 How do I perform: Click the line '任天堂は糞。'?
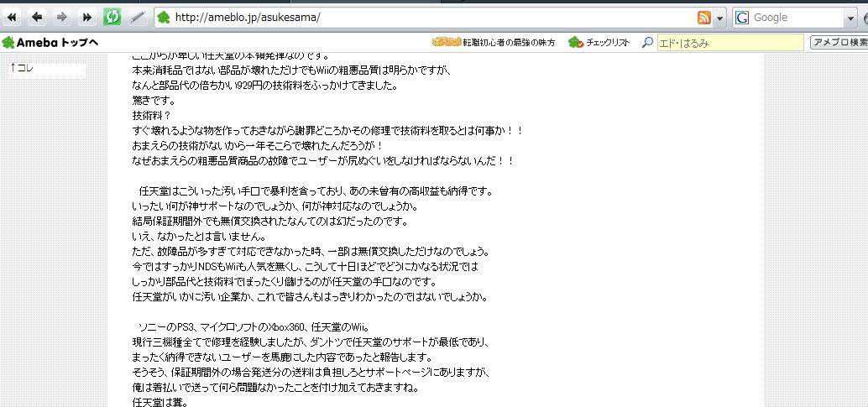(x=160, y=402)
